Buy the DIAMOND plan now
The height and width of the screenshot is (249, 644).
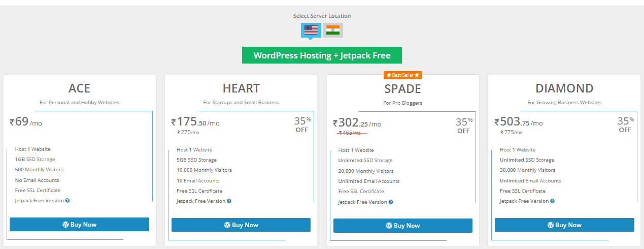coord(564,225)
